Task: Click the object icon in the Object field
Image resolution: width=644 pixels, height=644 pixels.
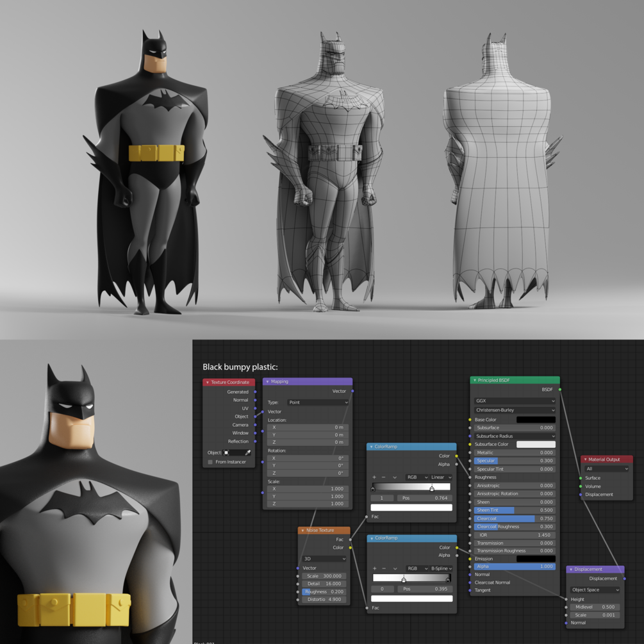Action: click(x=226, y=452)
